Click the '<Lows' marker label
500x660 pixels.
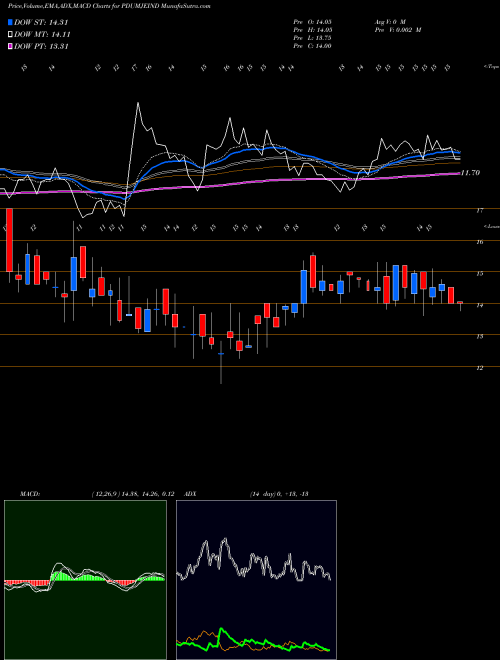(x=492, y=226)
